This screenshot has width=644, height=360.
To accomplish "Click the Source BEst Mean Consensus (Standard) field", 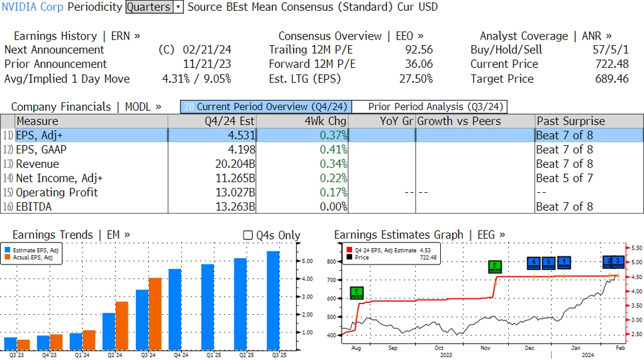I will (x=290, y=7).
